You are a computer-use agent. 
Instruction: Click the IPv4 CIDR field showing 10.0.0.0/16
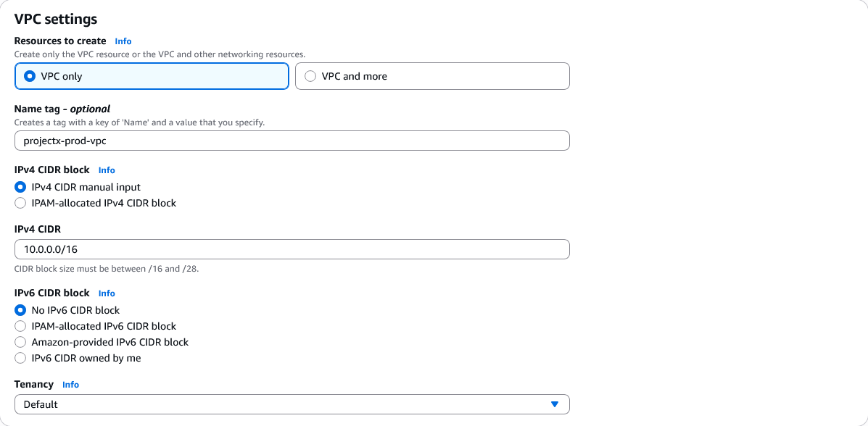tap(292, 249)
